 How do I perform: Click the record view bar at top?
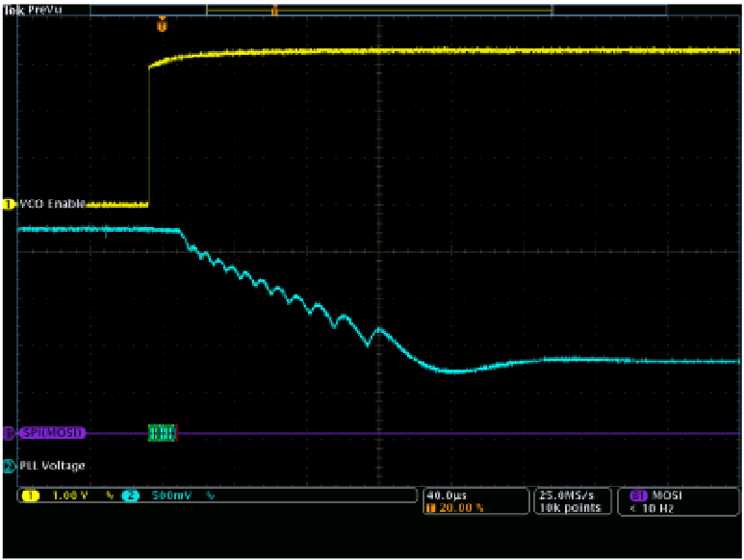pos(378,11)
